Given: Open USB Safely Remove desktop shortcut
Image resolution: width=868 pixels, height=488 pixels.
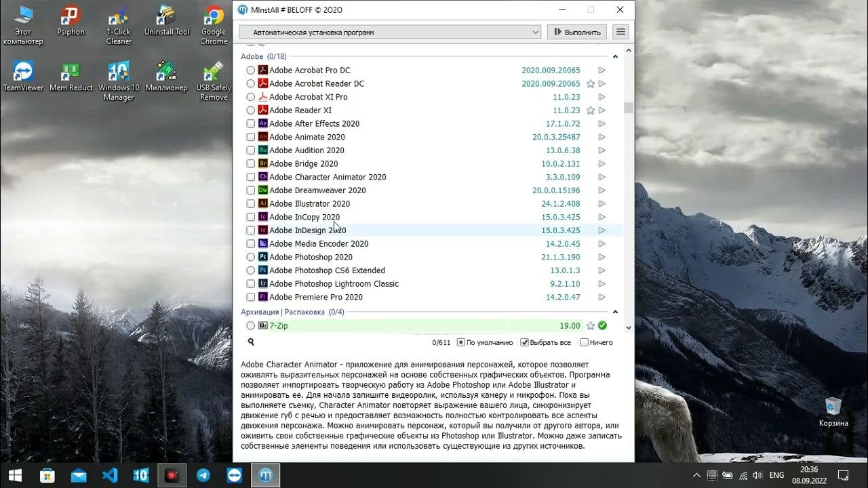Looking at the screenshot, I should point(214,81).
